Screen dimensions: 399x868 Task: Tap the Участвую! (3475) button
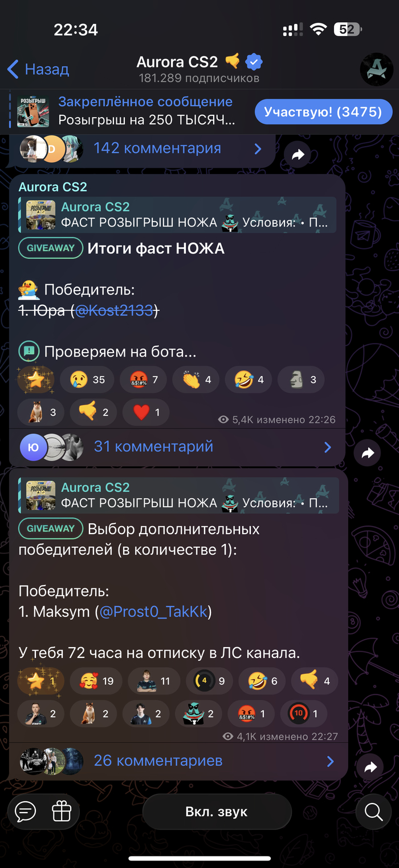(323, 112)
